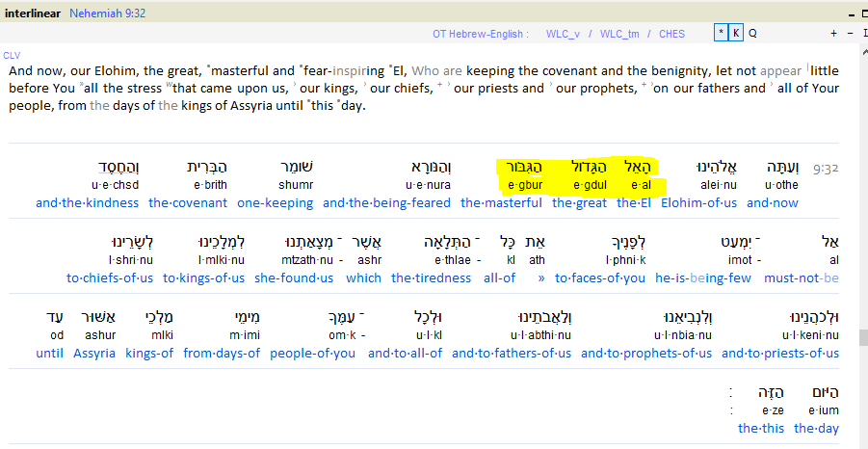This screenshot has height=449, width=868.
Task: Select the gloss "Assyria" in third row
Action: coord(94,353)
